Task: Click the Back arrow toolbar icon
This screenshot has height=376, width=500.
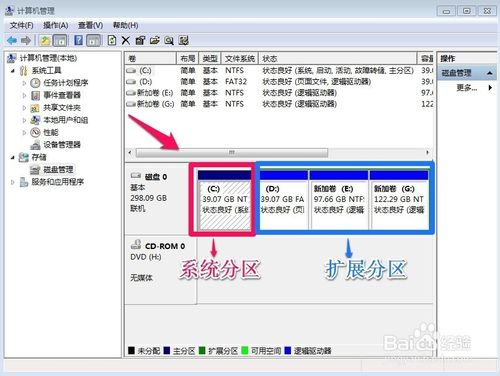Action: tap(12, 41)
